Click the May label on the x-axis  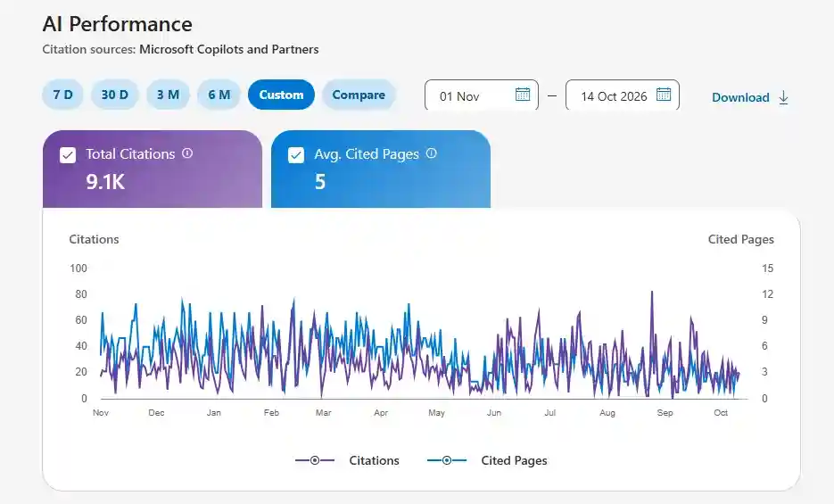pyautogui.click(x=437, y=412)
